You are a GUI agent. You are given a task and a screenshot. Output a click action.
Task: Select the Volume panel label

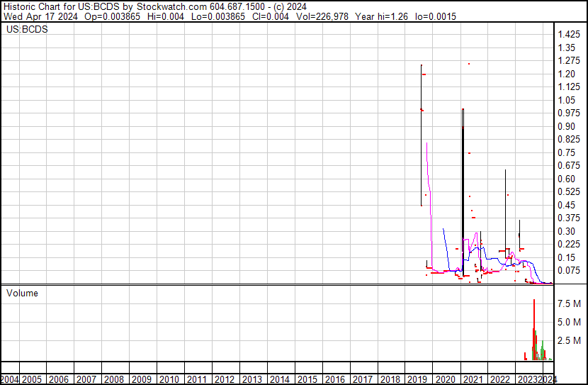pyautogui.click(x=22, y=293)
